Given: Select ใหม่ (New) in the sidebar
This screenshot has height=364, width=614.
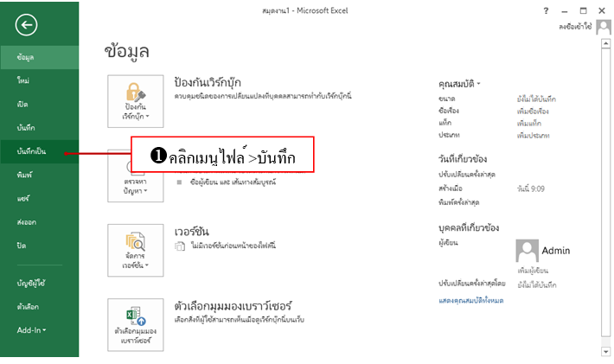Looking at the screenshot, I should 39,80.
